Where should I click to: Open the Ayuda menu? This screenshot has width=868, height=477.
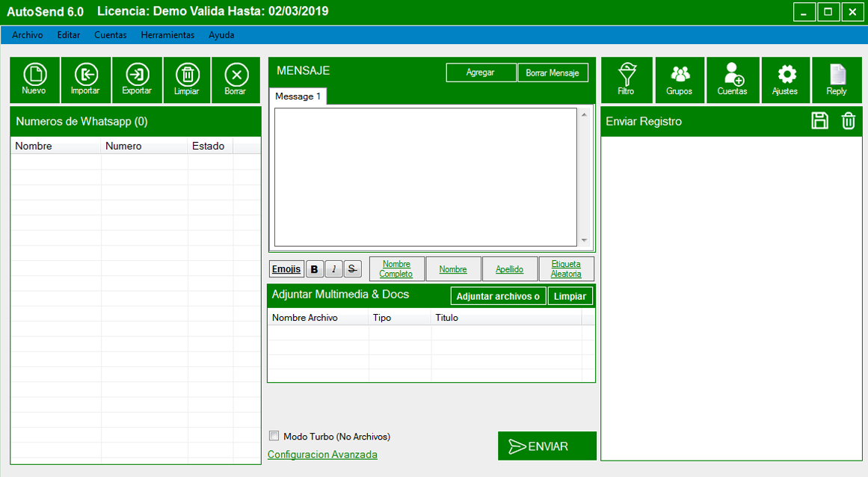(221, 35)
